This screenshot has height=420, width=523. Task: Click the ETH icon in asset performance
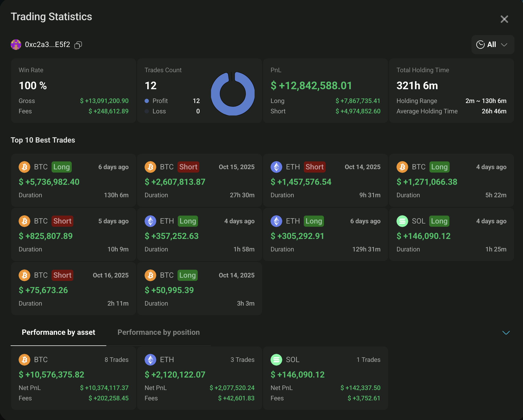[x=150, y=360]
